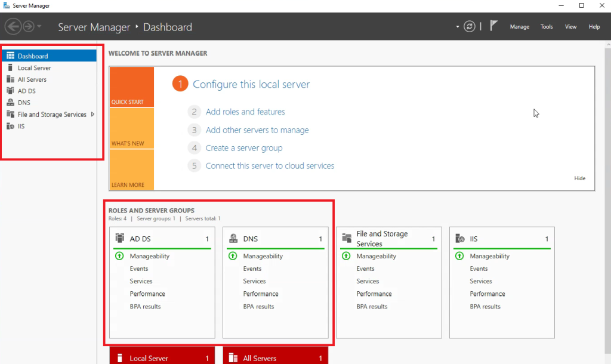This screenshot has width=611, height=364.
Task: Open the Help menu
Action: coord(594,26)
